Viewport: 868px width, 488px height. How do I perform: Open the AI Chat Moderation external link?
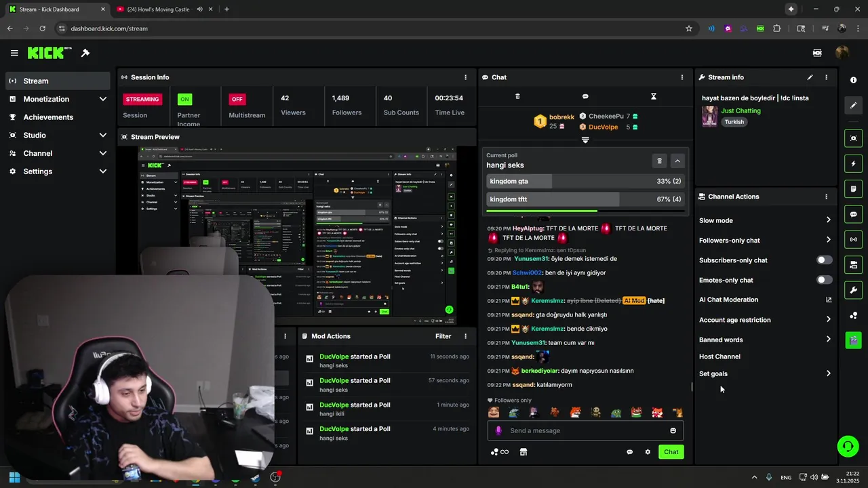(x=828, y=300)
